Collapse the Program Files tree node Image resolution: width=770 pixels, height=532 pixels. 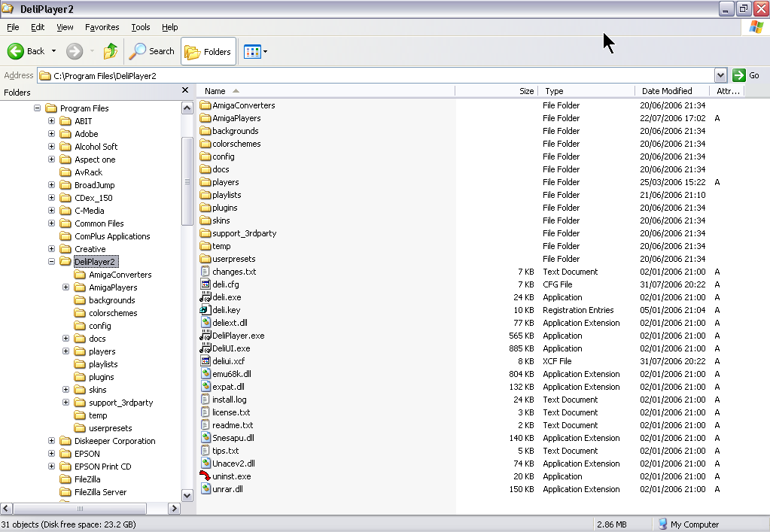click(x=37, y=108)
